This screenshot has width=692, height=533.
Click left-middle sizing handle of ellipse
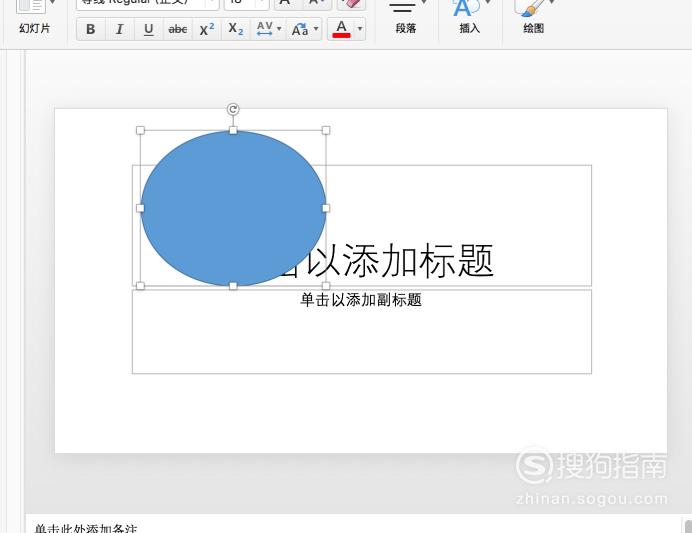140,208
